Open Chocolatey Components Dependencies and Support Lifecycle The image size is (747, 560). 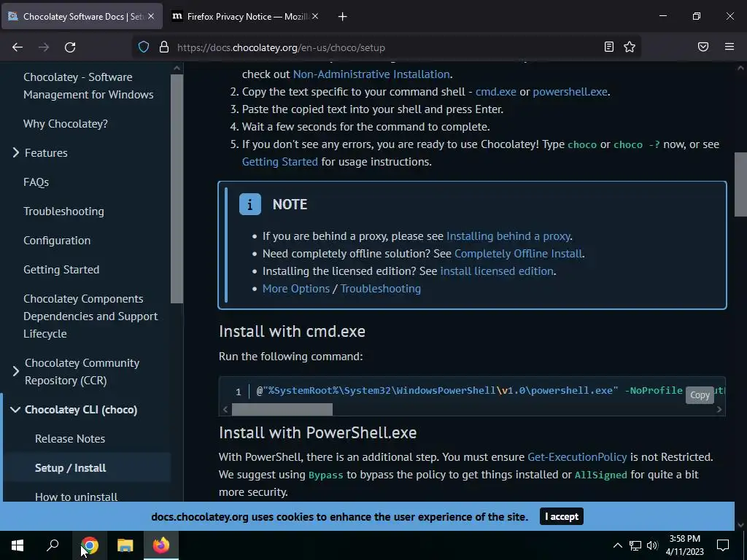coord(90,316)
